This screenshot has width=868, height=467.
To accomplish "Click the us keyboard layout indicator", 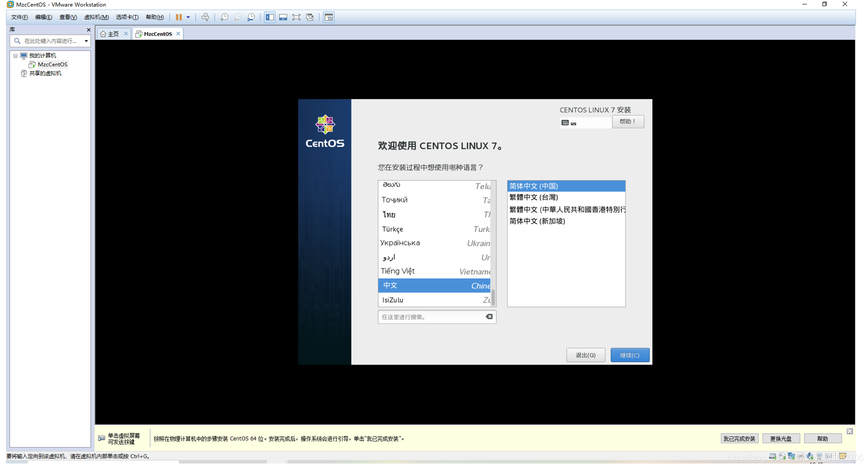I will click(584, 123).
